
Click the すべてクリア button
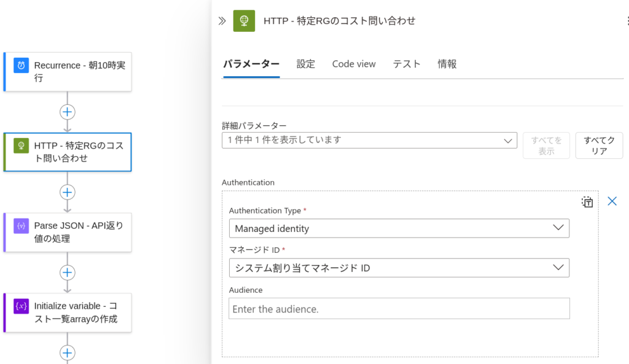[599, 145]
